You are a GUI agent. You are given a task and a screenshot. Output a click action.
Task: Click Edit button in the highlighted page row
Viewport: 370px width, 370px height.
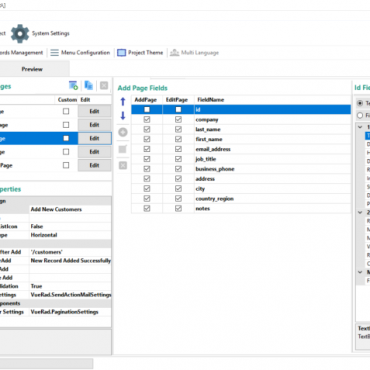(94, 138)
